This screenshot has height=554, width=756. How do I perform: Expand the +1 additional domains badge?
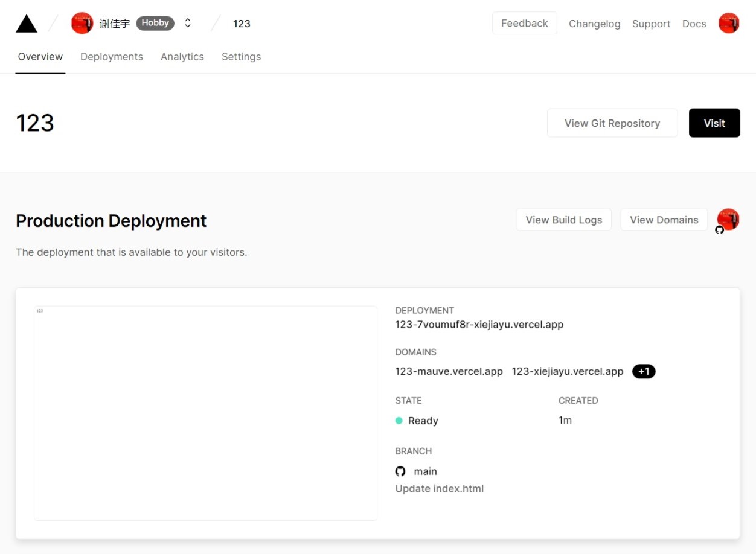pos(644,371)
